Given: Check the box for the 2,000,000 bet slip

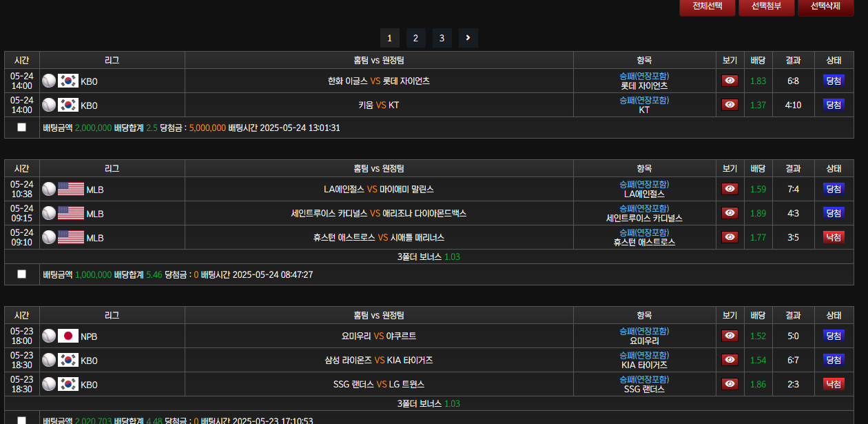Looking at the screenshot, I should coord(22,127).
